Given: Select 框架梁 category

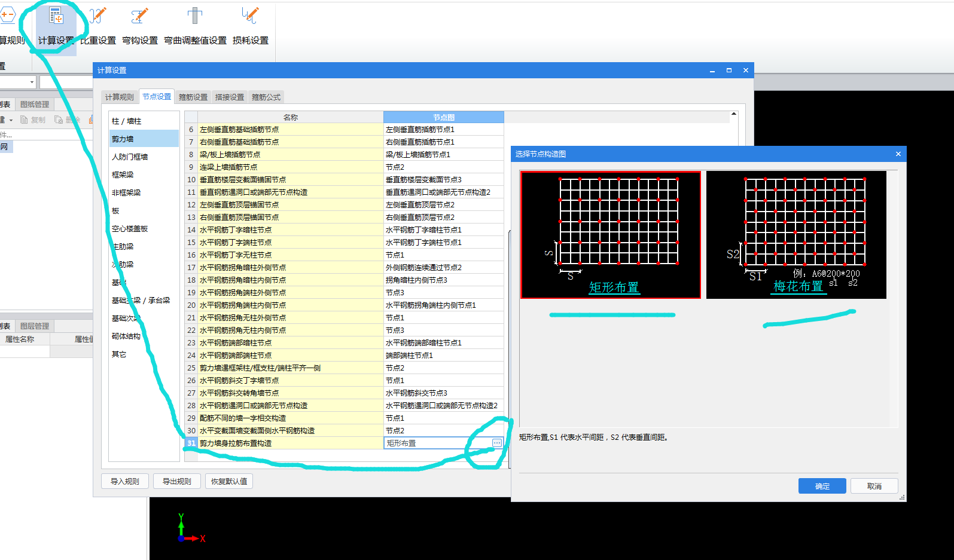Looking at the screenshot, I should tap(144, 175).
